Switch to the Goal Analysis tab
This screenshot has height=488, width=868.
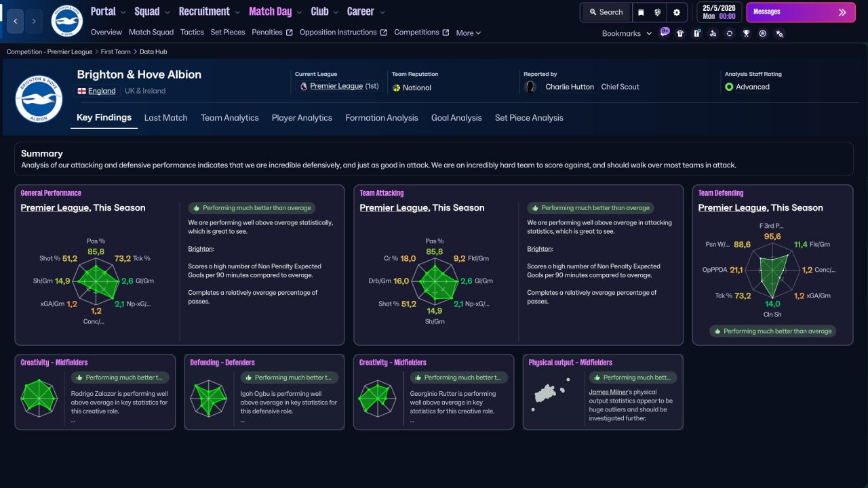pyautogui.click(x=456, y=118)
